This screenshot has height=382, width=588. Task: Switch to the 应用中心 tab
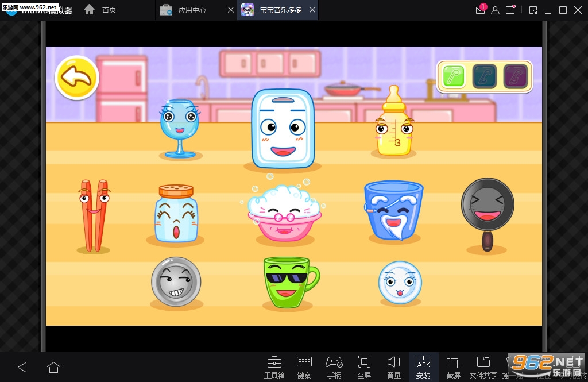click(x=191, y=10)
